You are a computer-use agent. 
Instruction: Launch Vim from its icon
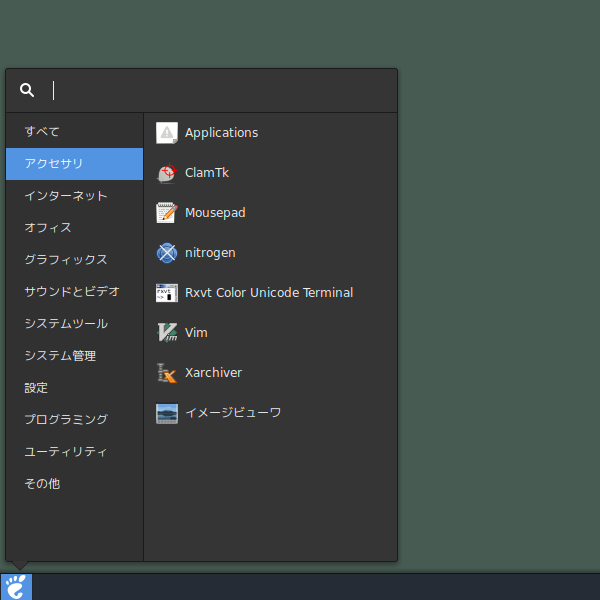[x=167, y=333]
